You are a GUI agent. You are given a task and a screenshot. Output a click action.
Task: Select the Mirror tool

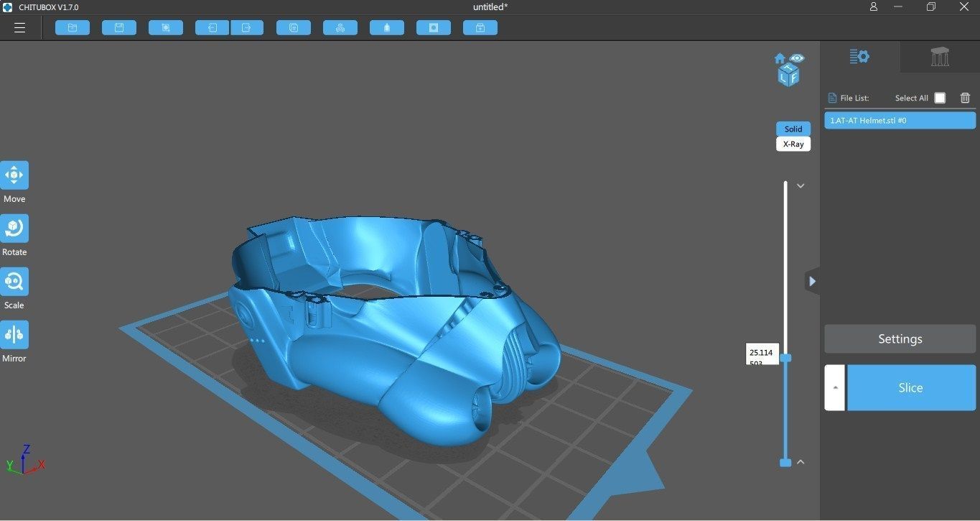pyautogui.click(x=14, y=334)
